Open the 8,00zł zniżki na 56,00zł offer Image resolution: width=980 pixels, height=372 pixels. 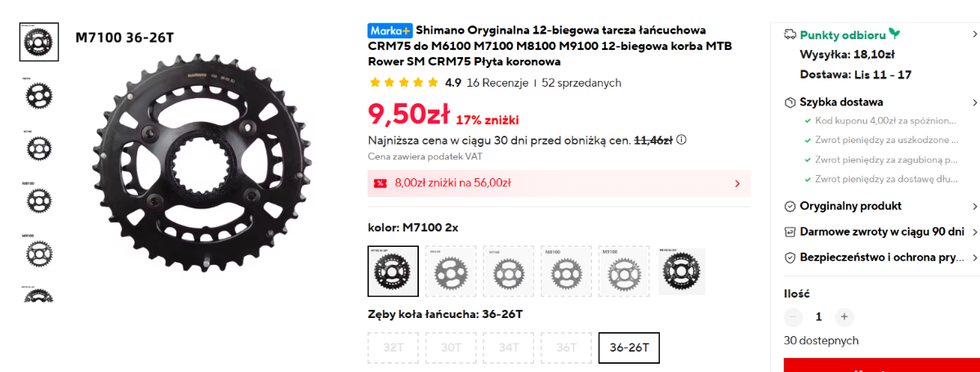559,183
